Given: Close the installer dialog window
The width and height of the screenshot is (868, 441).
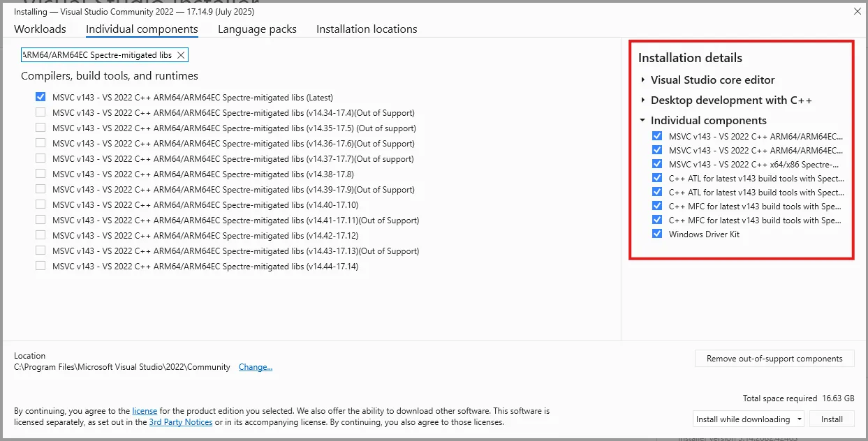Looking at the screenshot, I should (x=857, y=11).
